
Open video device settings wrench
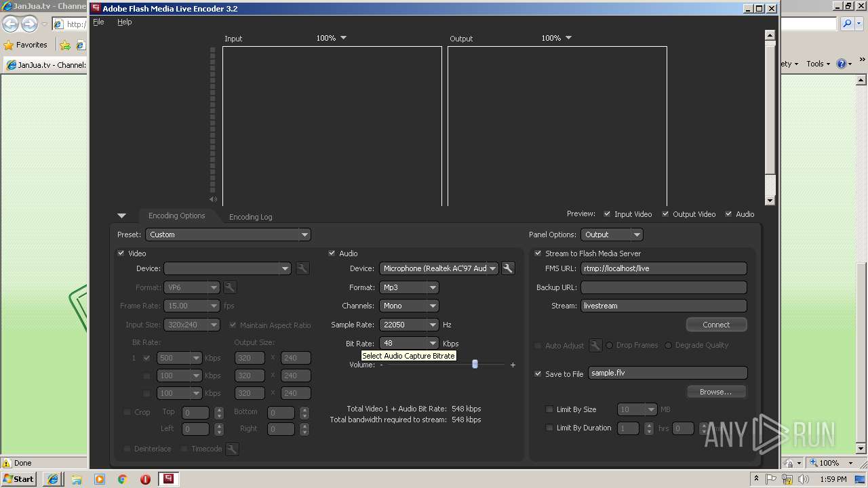coord(303,268)
